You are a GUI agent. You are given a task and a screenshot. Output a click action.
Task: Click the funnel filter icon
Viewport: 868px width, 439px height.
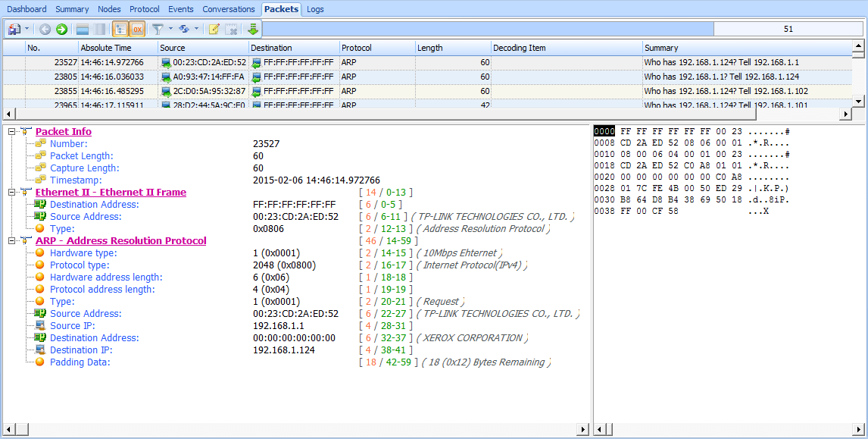tap(158, 29)
